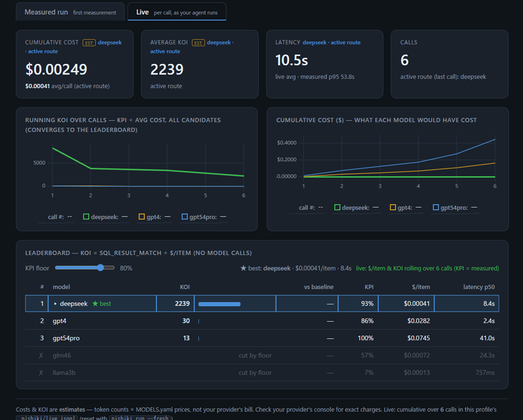Sort by model column header
Screen dimensions: 523x420
tap(61, 287)
